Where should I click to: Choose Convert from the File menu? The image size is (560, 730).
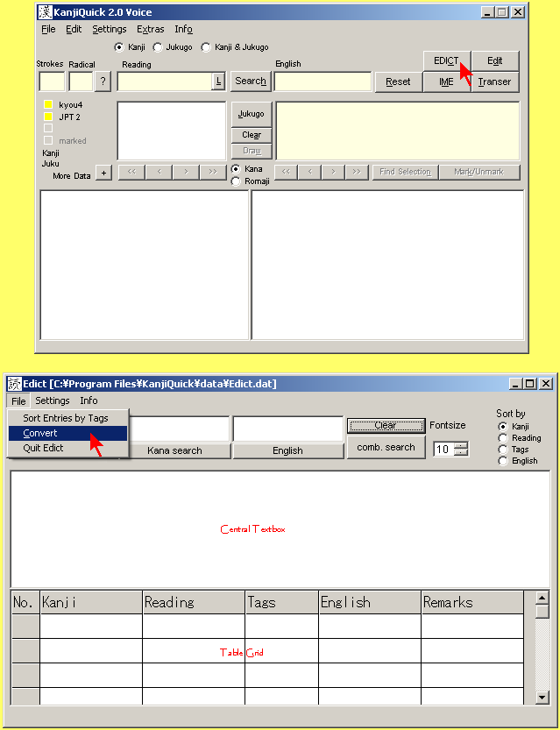68,433
